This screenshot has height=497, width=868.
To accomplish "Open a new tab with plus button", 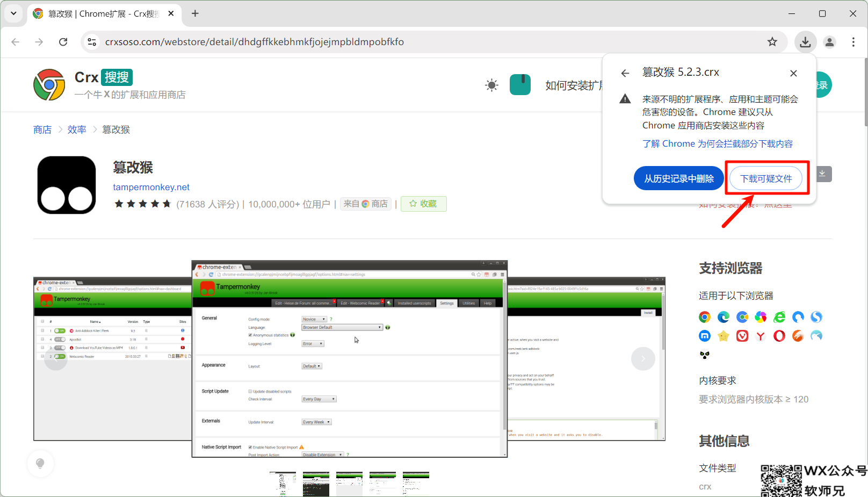I will (x=195, y=13).
